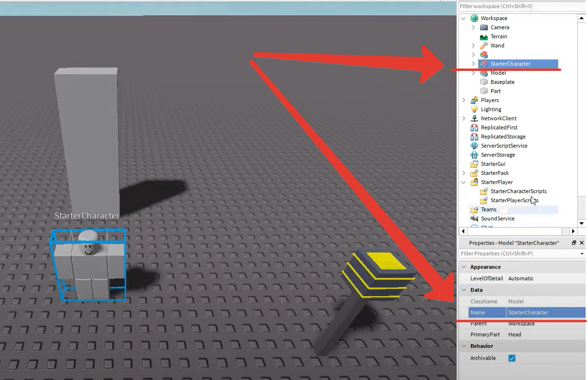Screen dimensions: 588x380
Task: Select StarterCharacterScripts folder label
Action: coord(518,191)
